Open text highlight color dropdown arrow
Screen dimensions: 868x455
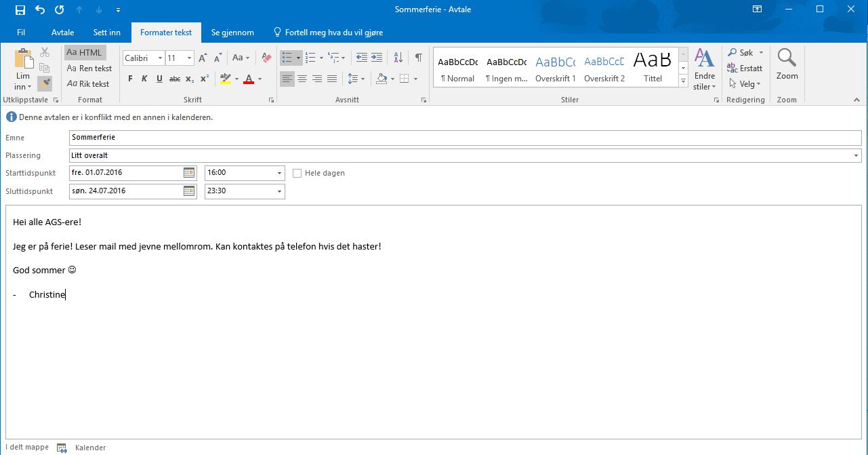click(236, 79)
